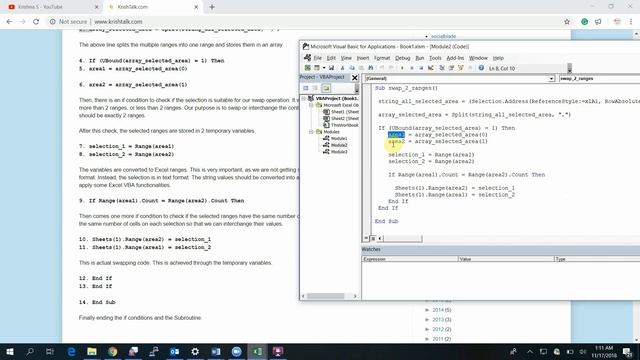Screen dimensions: 640x360
Task: Click the Redo icon in VBA toolbar
Action: tap(391, 68)
